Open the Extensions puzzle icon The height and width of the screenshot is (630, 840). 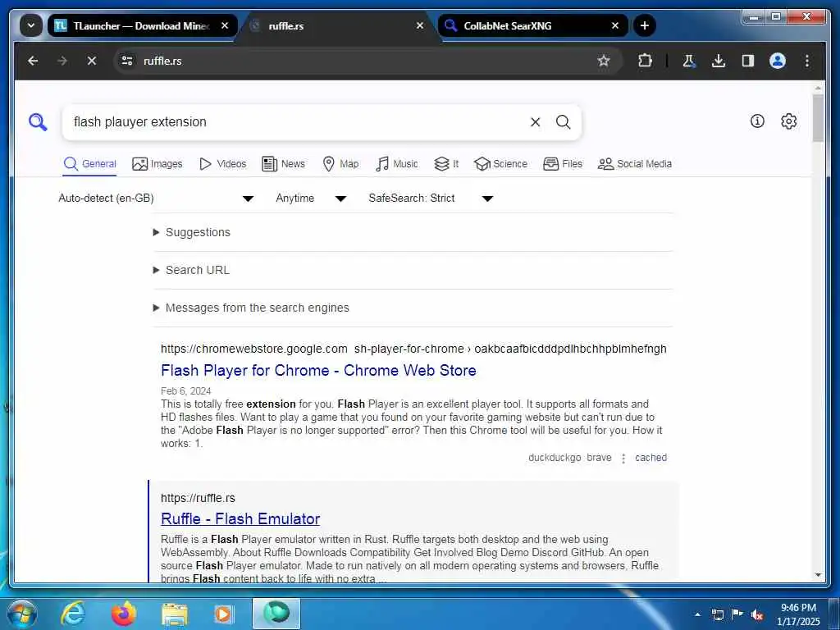pos(645,61)
